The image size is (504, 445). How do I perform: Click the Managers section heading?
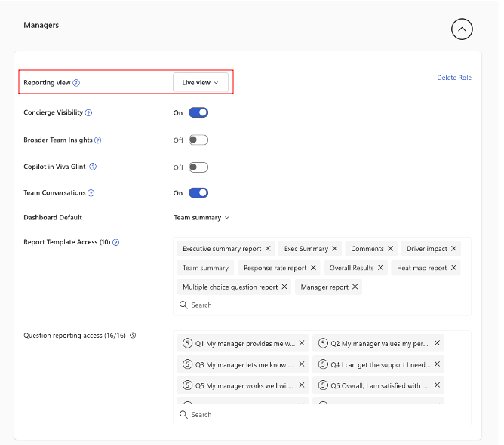tap(41, 25)
